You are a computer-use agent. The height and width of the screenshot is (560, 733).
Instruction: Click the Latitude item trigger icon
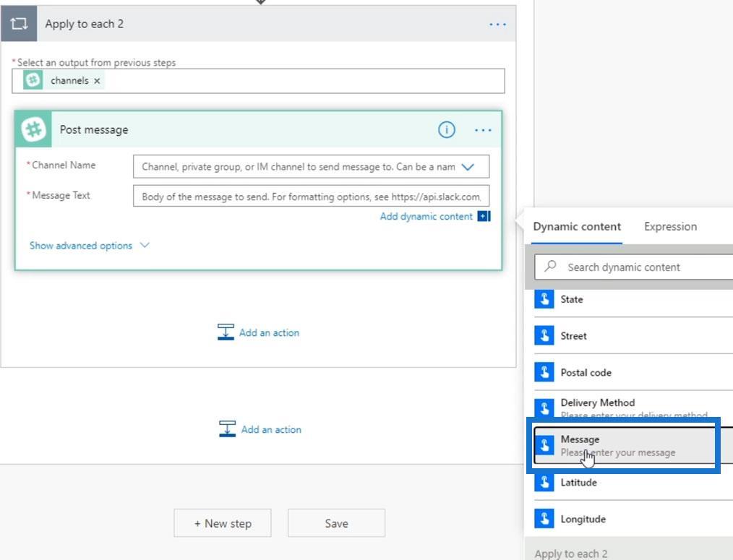(x=544, y=482)
